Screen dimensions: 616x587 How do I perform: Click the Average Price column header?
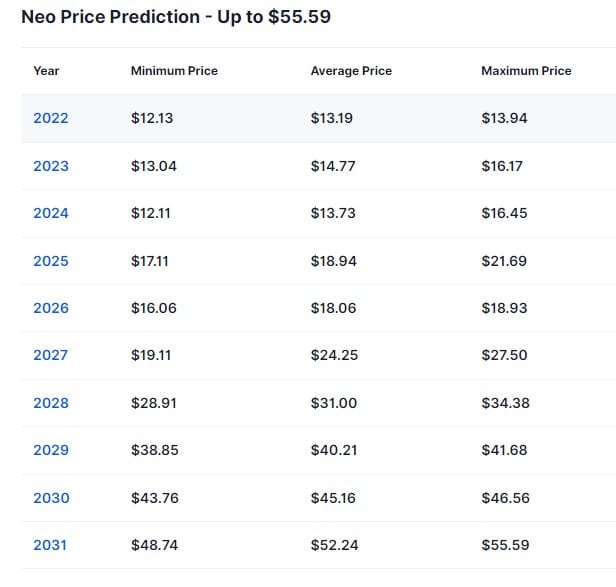(x=351, y=71)
